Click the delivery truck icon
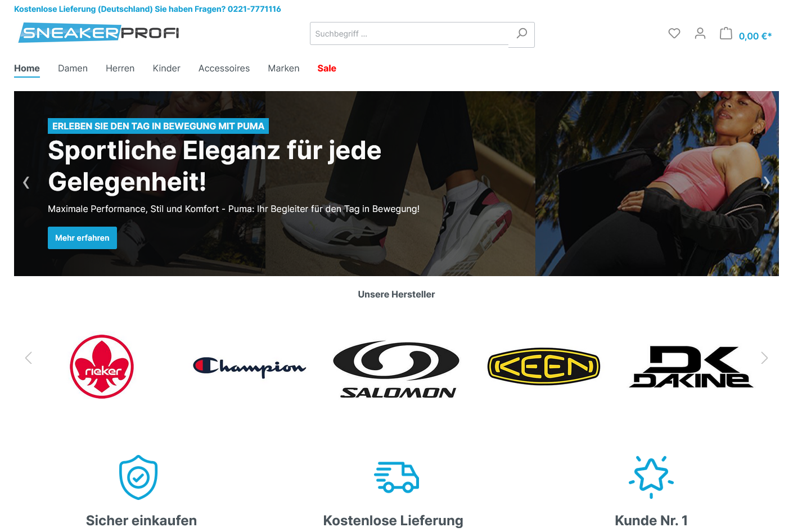The width and height of the screenshot is (793, 532). [396, 477]
